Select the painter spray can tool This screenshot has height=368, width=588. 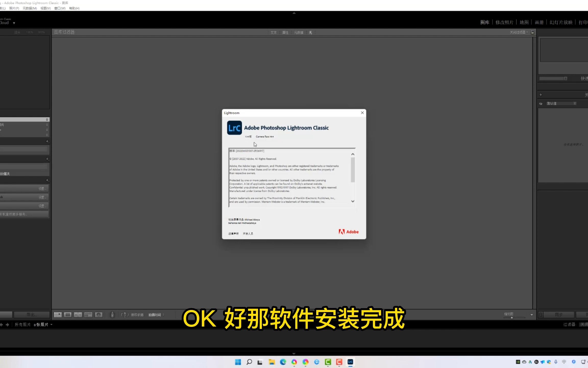112,315
